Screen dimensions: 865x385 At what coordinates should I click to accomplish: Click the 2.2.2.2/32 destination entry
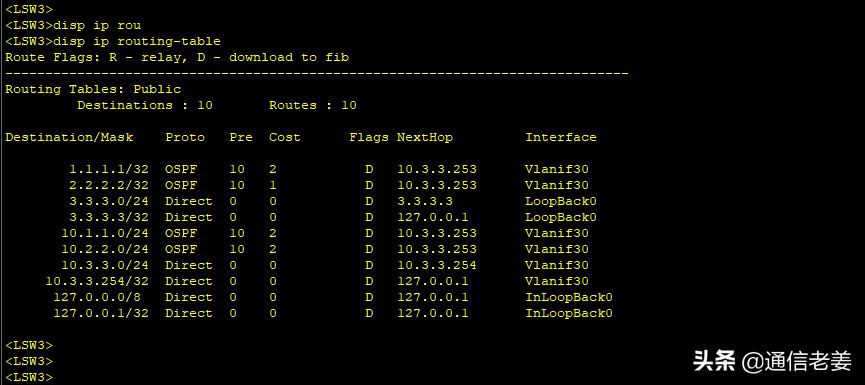click(x=109, y=185)
